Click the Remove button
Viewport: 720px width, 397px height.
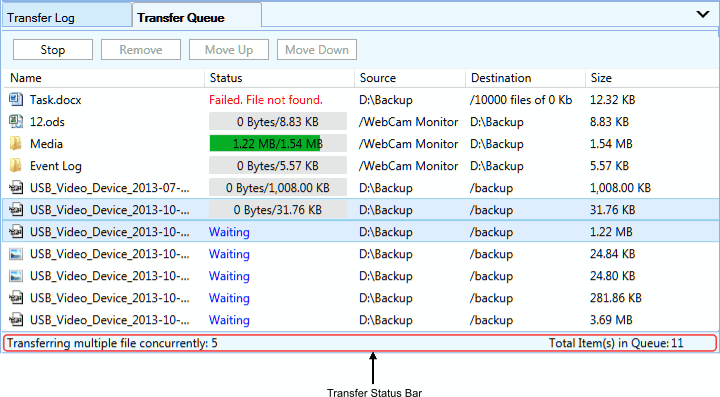point(141,50)
